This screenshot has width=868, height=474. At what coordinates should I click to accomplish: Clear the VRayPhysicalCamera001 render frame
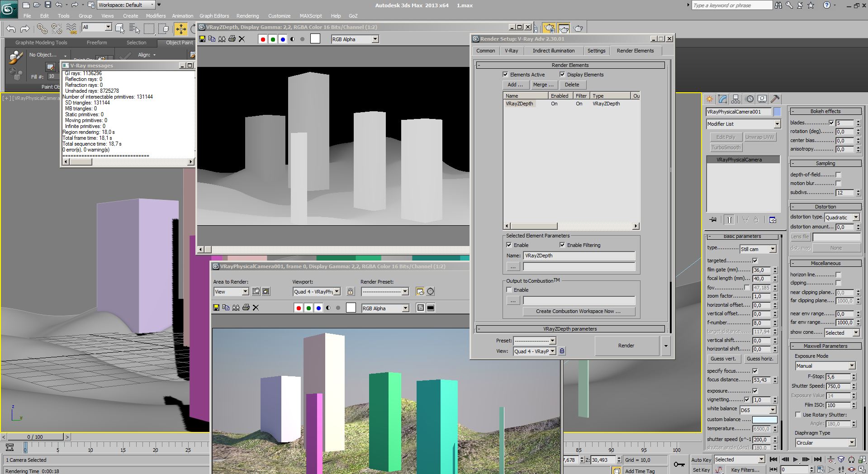point(256,308)
